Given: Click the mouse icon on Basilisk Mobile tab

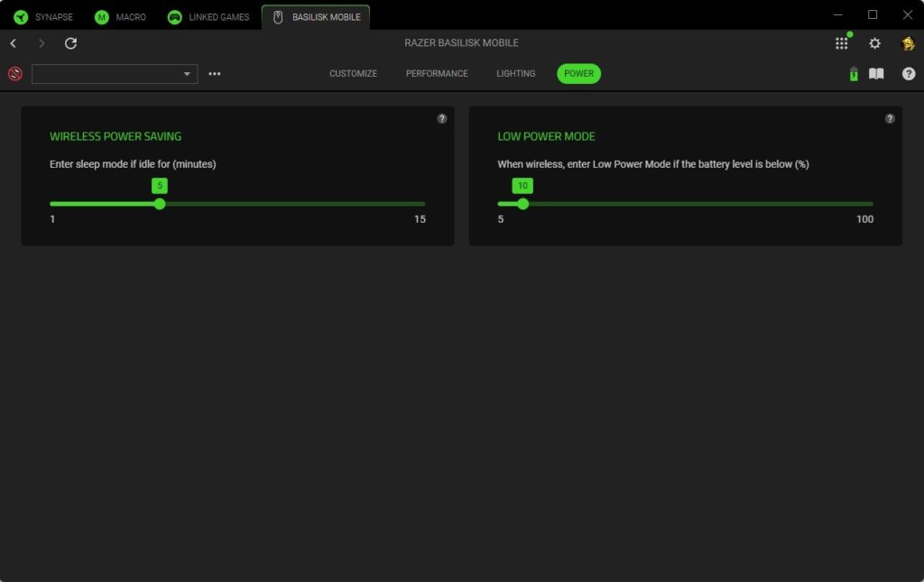Looking at the screenshot, I should tap(278, 17).
